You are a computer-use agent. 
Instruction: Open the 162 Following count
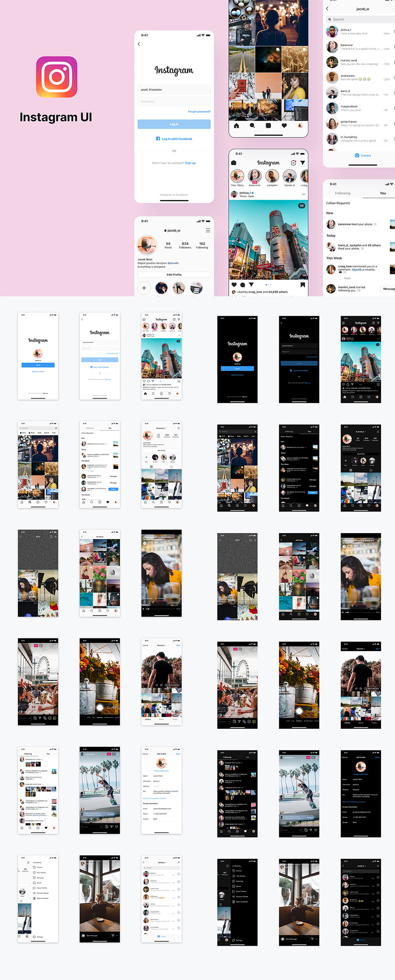[202, 245]
